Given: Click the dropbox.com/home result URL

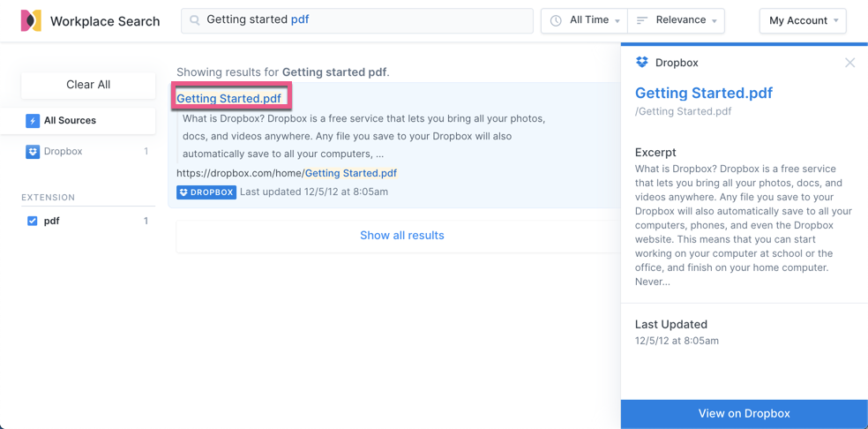Looking at the screenshot, I should (x=287, y=174).
